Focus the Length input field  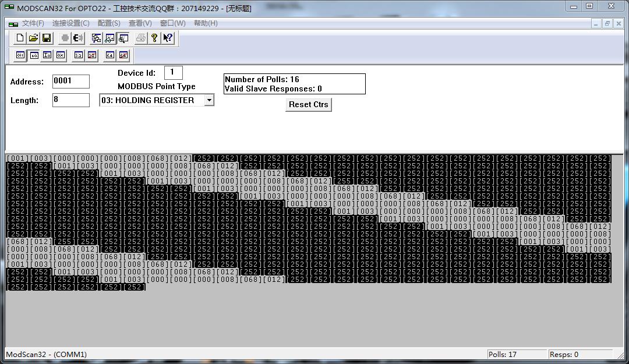tap(71, 100)
